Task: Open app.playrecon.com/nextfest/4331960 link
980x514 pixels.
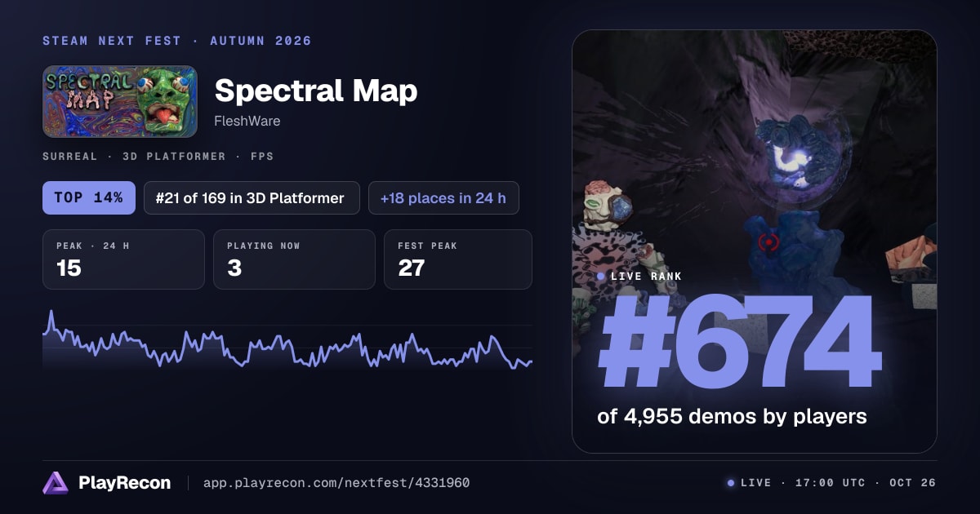Action: (x=336, y=483)
